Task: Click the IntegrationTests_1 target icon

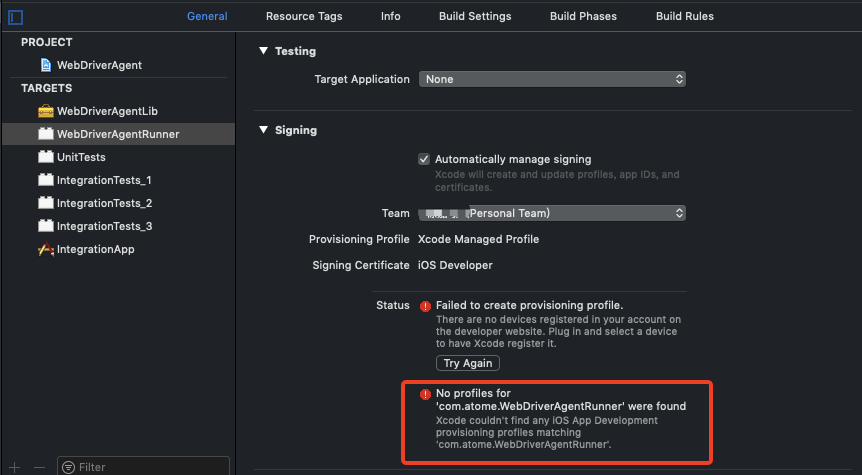Action: pyautogui.click(x=46, y=180)
